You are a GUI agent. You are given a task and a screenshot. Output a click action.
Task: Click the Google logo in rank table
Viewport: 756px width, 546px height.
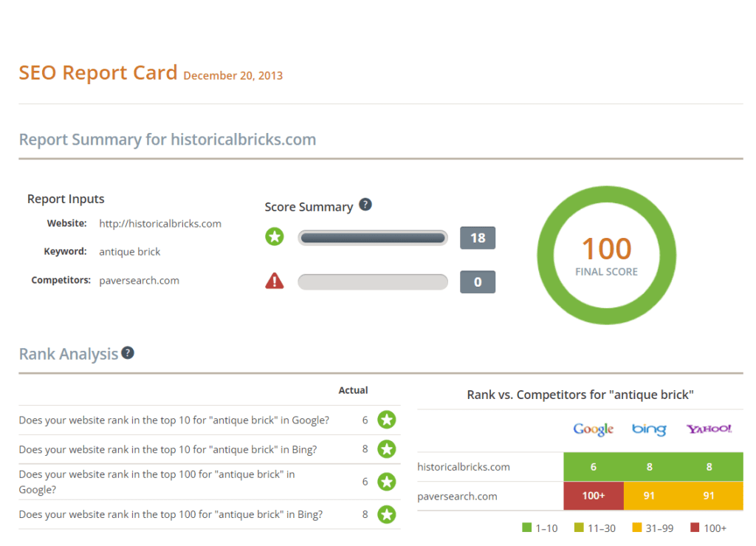(x=594, y=429)
